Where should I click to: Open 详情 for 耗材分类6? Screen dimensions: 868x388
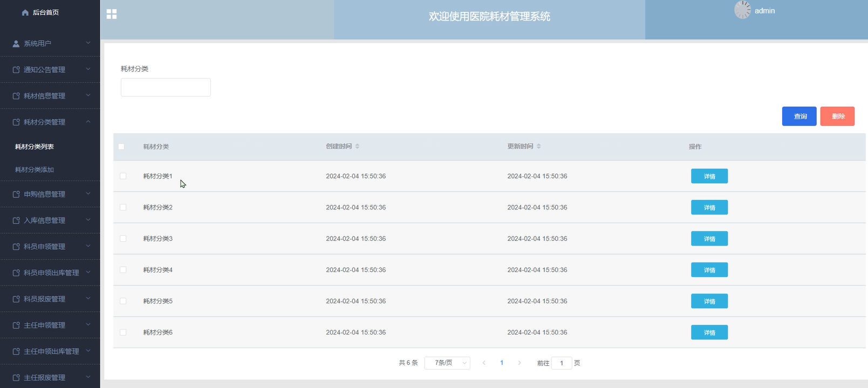(709, 333)
